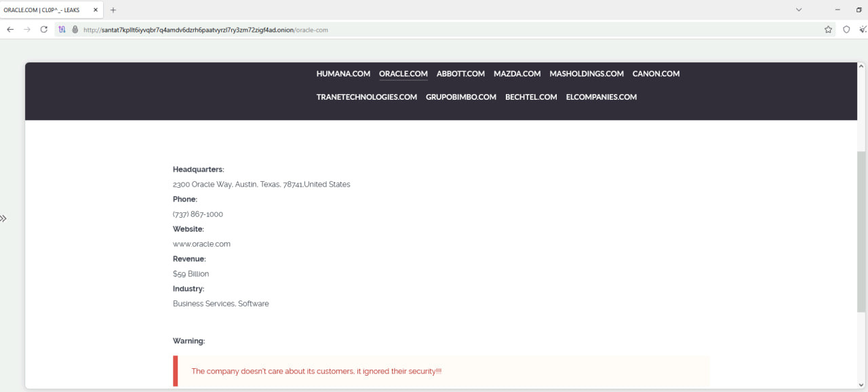Select the ORACLE.COM CL0P LEAKS tab
868x392 pixels.
click(x=44, y=10)
